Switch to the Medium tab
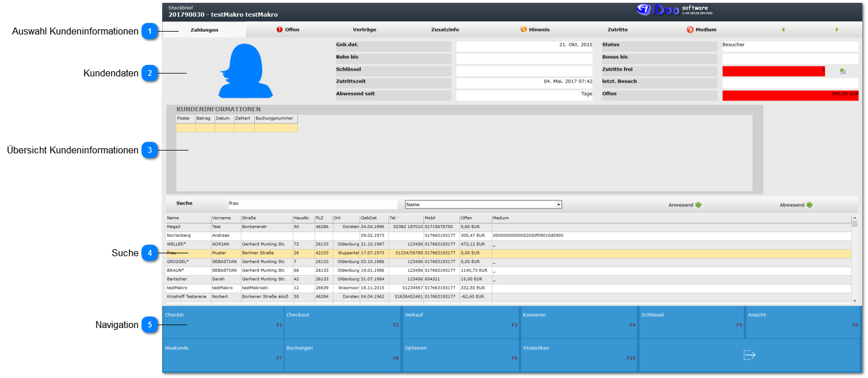The image size is (868, 378). coord(701,30)
